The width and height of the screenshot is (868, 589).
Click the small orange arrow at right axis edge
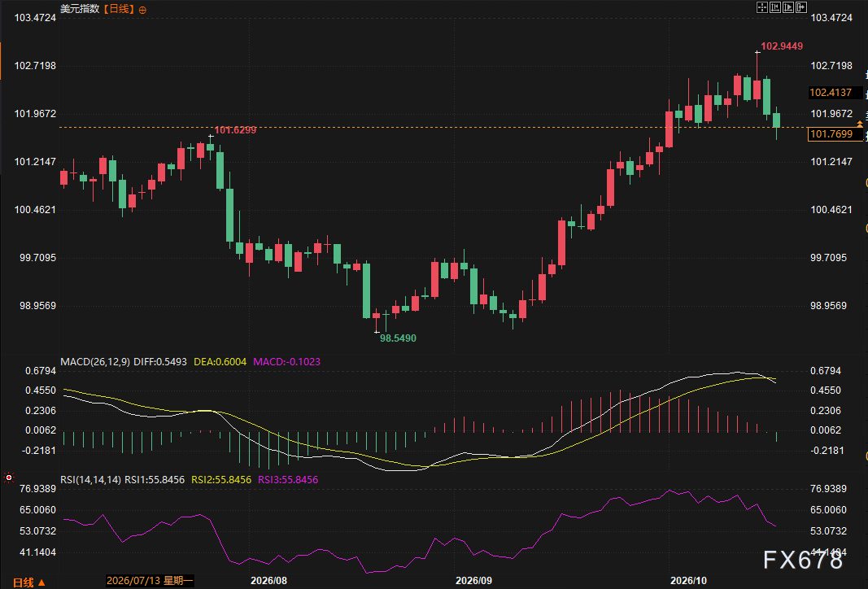860,124
